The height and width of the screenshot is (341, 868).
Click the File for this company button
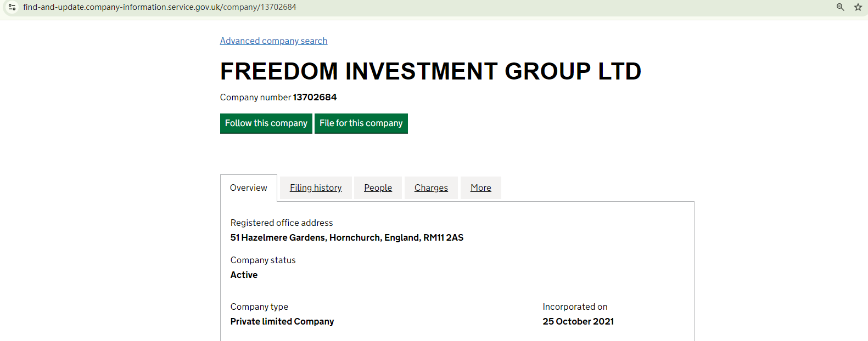point(361,123)
